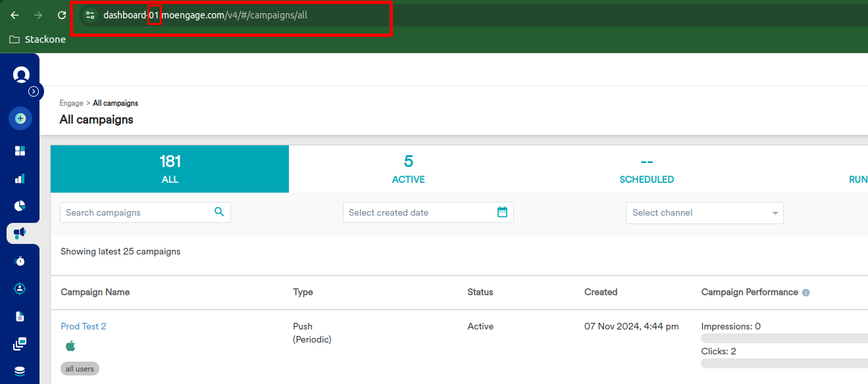
Task: Click the Impressions: 0 label
Action: point(731,326)
